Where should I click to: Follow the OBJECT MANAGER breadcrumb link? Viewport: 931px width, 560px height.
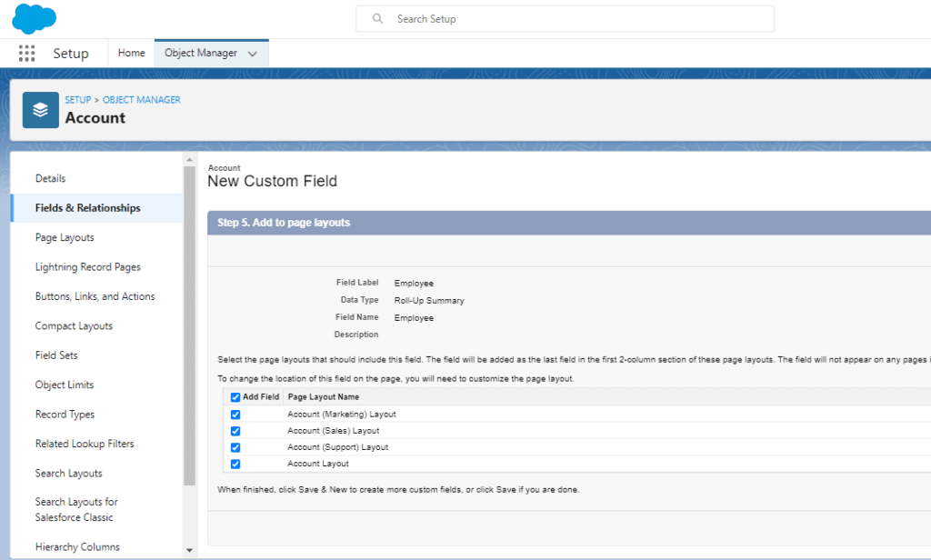[141, 100]
